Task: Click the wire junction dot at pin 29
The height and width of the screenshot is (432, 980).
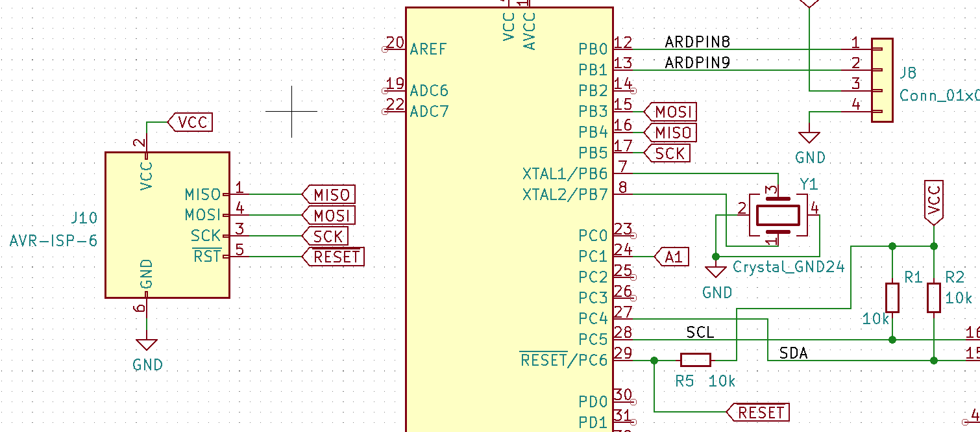Action: tap(654, 360)
